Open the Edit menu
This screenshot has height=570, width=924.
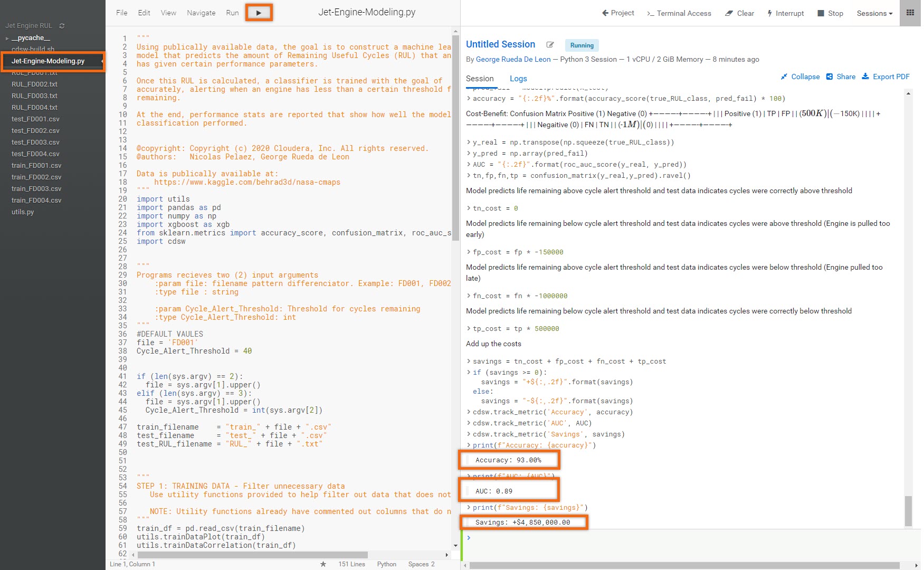[x=144, y=13]
